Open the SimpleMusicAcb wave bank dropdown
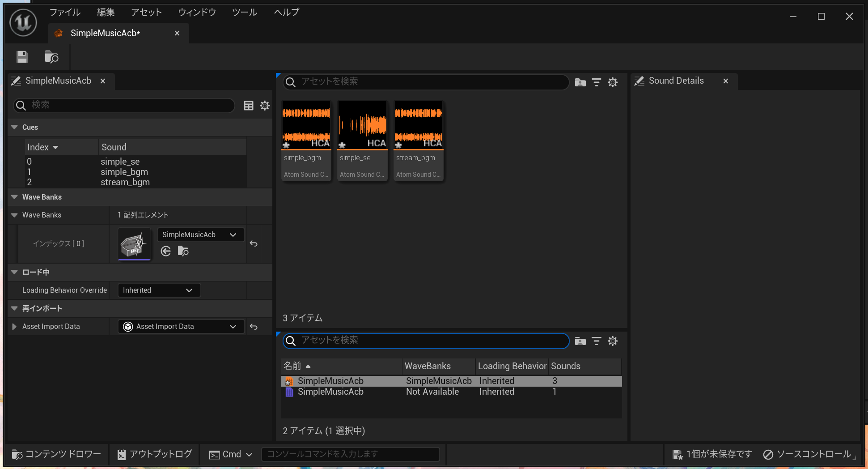The image size is (868, 469). click(x=200, y=235)
